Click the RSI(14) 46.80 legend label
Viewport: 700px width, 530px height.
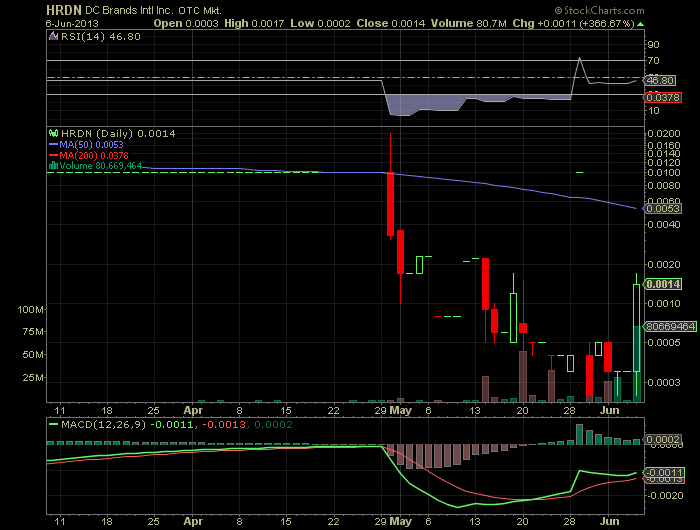(x=100, y=37)
